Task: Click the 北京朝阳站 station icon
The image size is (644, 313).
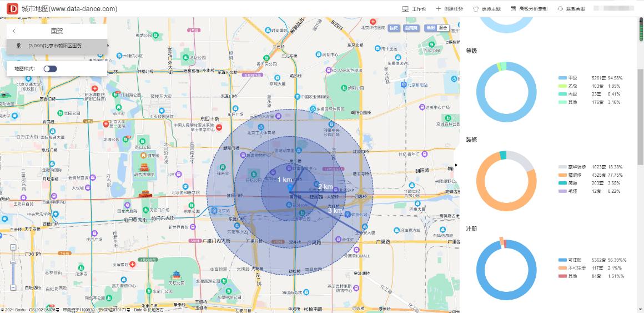Action: 404,85
